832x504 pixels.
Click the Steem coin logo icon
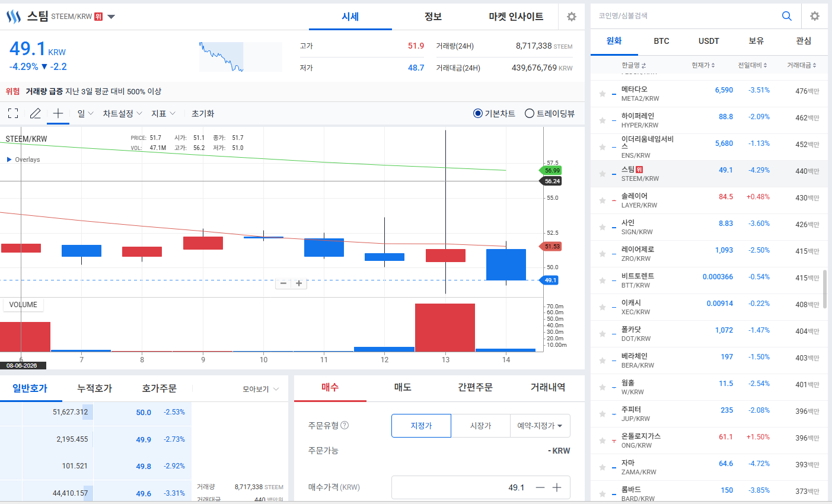point(13,17)
